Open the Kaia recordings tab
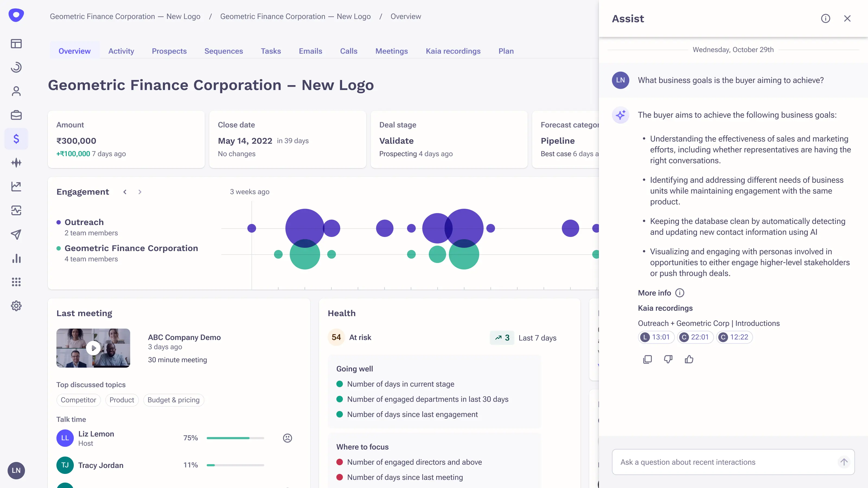This screenshot has width=868, height=488. tap(453, 51)
